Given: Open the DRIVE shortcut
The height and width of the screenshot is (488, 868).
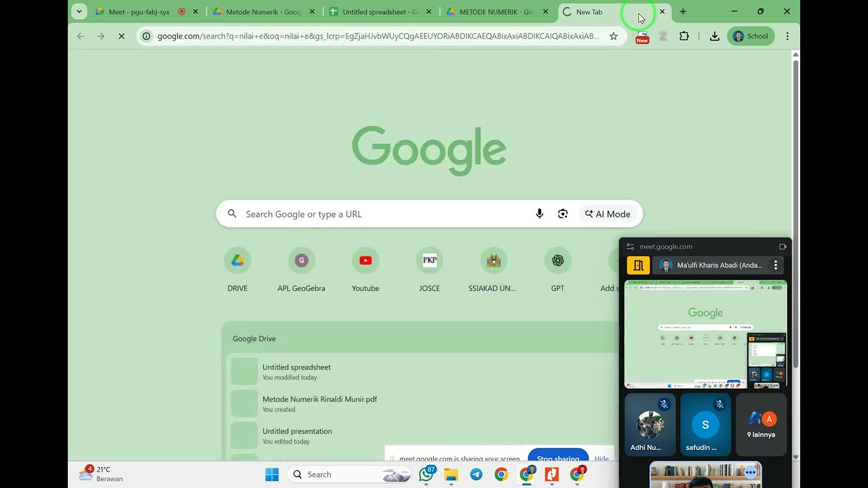Looking at the screenshot, I should click(237, 270).
